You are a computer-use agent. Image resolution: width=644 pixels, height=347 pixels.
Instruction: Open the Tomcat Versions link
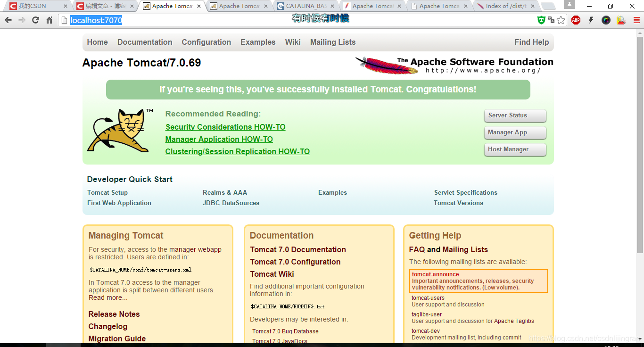pyautogui.click(x=459, y=203)
